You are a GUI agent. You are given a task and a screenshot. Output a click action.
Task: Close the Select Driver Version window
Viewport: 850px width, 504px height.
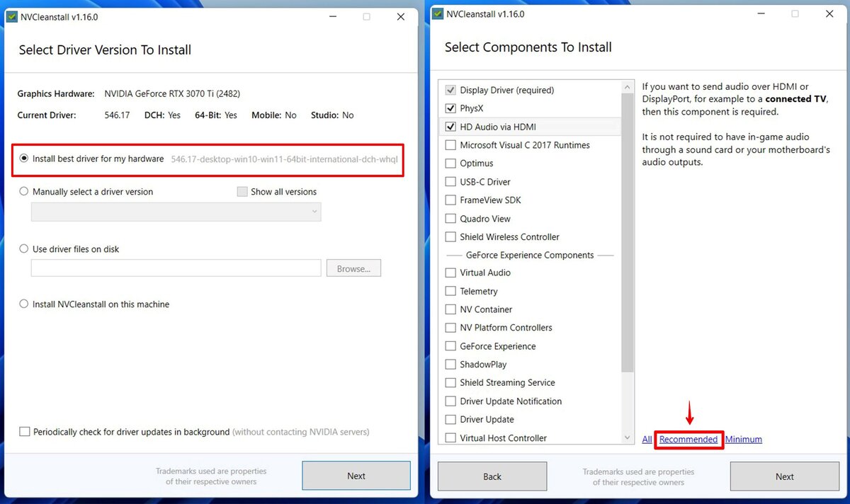[401, 17]
